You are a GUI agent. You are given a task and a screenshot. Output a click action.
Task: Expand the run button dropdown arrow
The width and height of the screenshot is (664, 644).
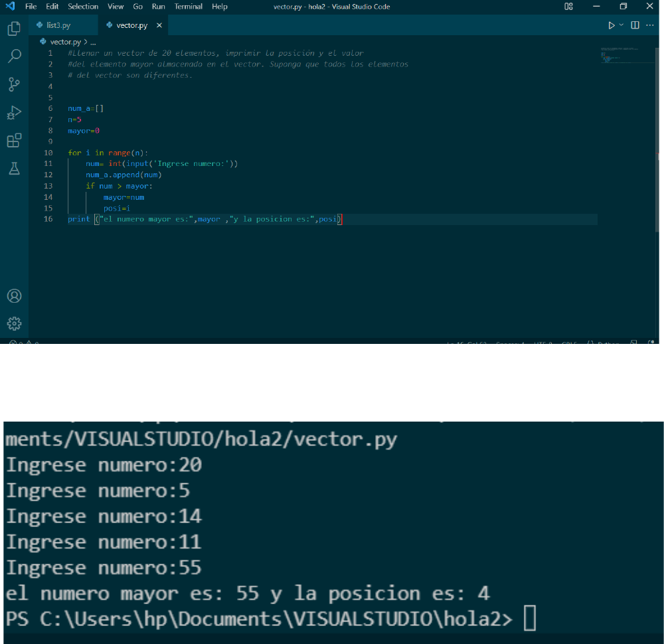pyautogui.click(x=622, y=25)
